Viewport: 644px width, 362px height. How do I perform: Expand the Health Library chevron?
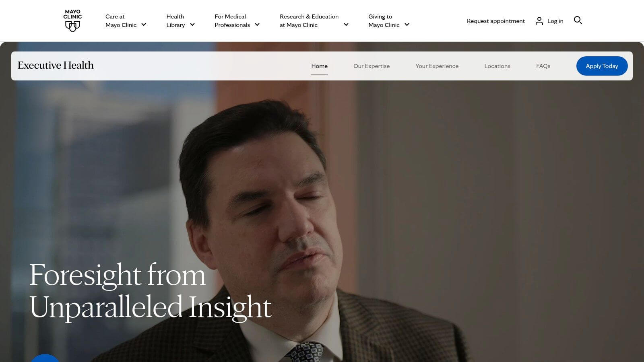point(192,25)
